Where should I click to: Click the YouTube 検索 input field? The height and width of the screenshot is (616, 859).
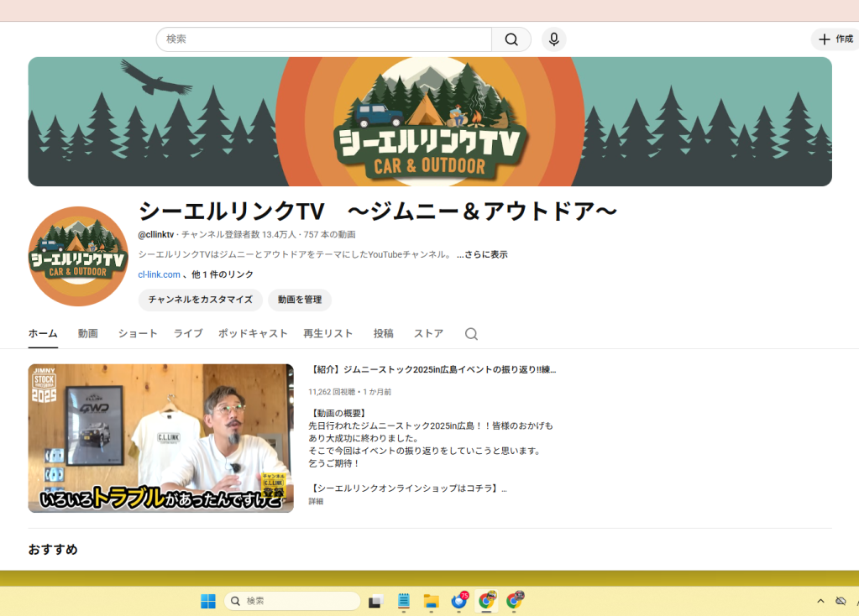point(323,39)
